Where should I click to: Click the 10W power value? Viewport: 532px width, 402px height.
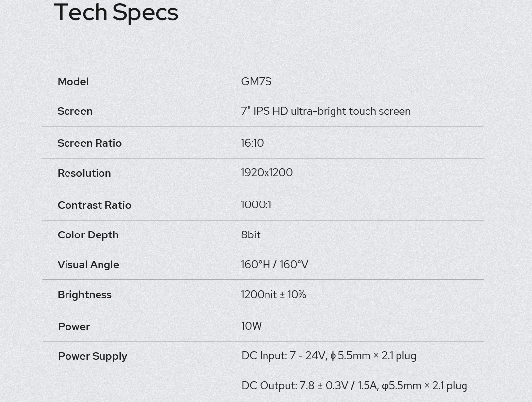coord(251,326)
